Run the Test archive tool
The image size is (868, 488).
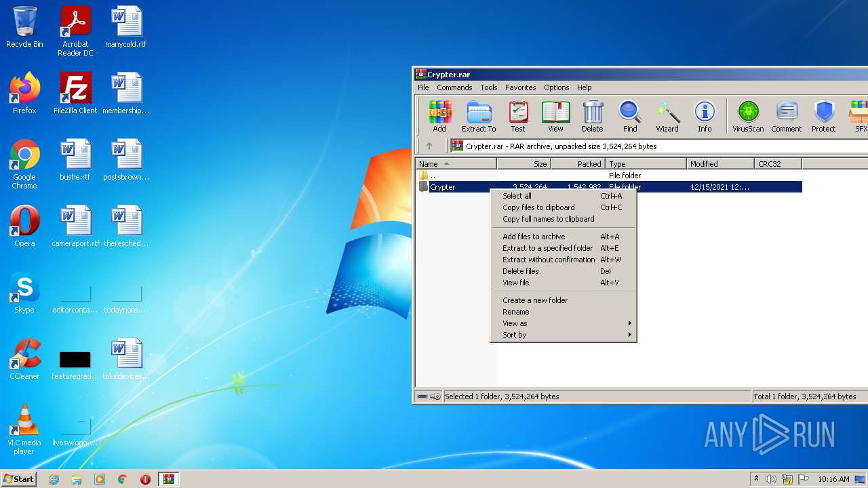[x=518, y=116]
